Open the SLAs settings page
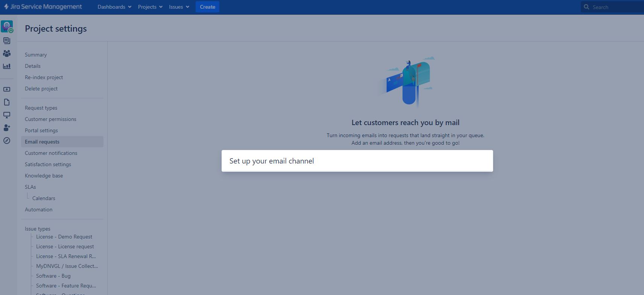 coord(30,187)
